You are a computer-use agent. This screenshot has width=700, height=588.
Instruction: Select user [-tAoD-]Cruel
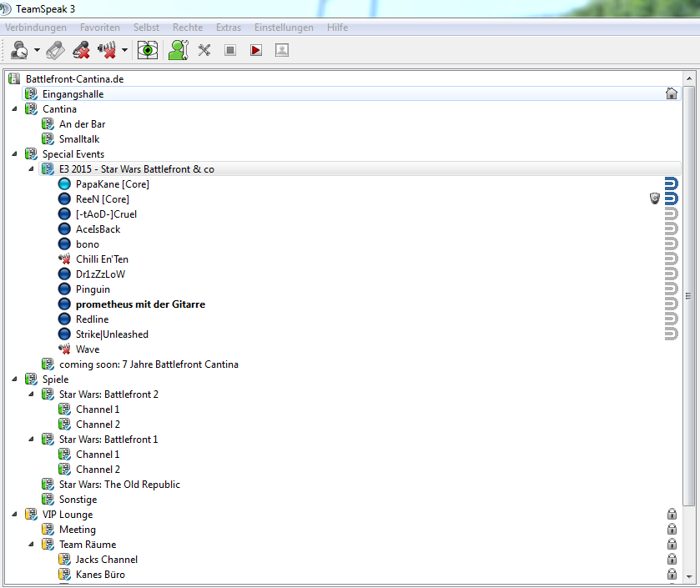pyautogui.click(x=106, y=214)
